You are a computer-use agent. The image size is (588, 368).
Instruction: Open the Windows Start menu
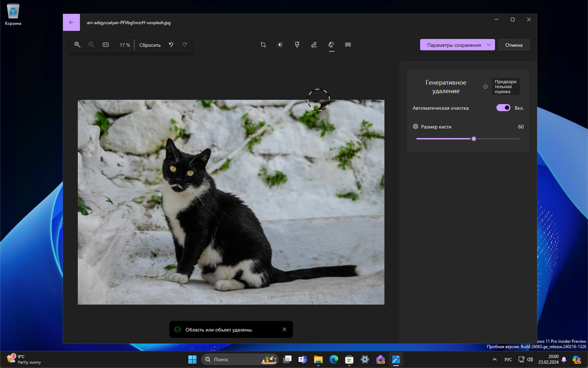[192, 359]
